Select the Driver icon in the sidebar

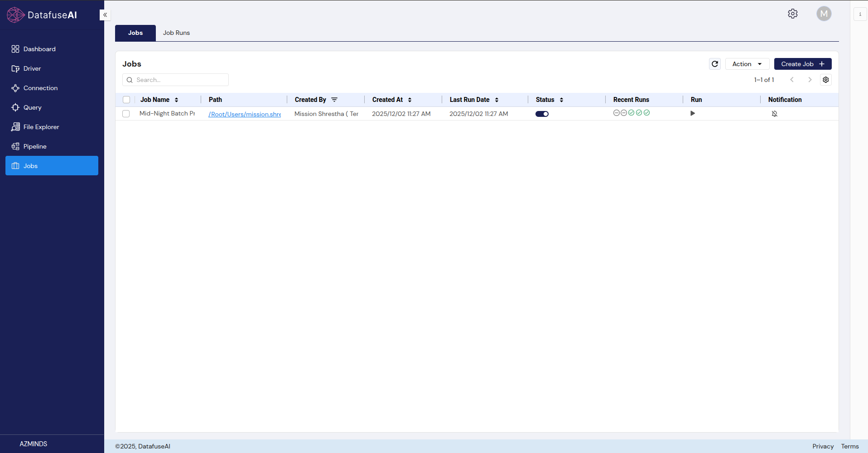(x=32, y=68)
